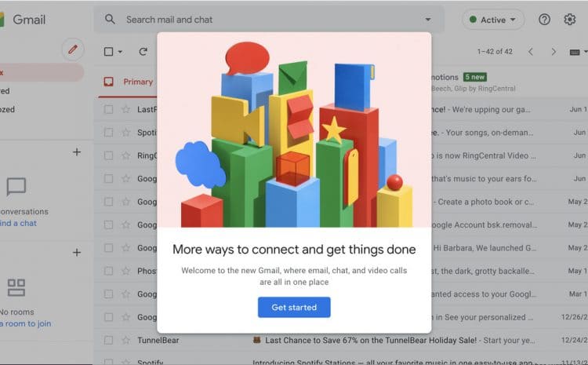Switch to the Primary inbox tab

pyautogui.click(x=128, y=82)
